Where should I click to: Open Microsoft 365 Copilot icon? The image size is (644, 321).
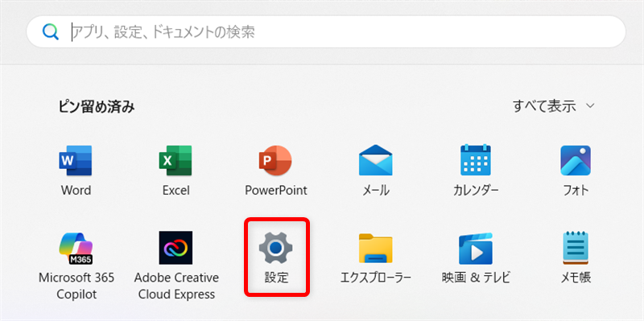pyautogui.click(x=76, y=248)
